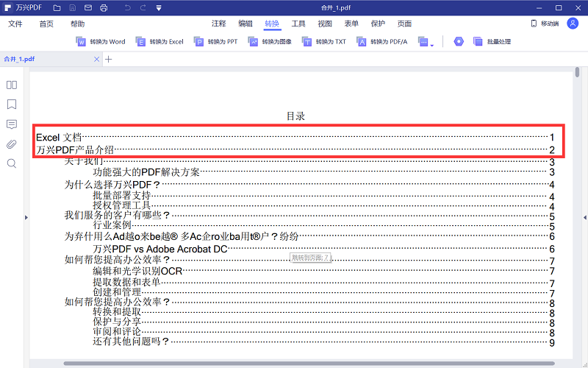Click the 批量处理 button

tap(492, 42)
